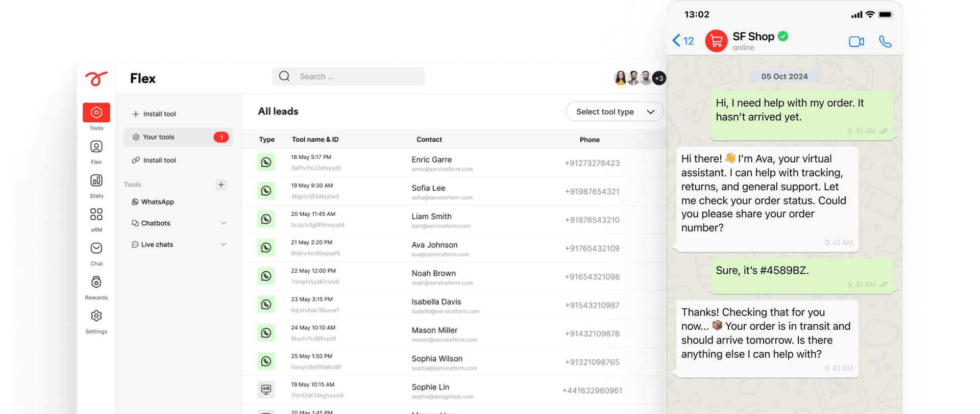Viewport: 980px width, 414px height.
Task: Click the Flex sidebar icon
Action: tap(96, 147)
